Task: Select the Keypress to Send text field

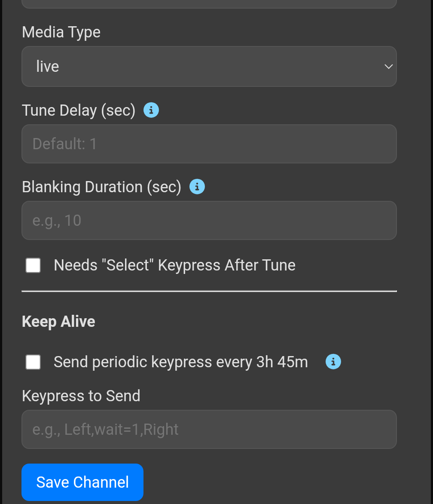Action: [209, 430]
